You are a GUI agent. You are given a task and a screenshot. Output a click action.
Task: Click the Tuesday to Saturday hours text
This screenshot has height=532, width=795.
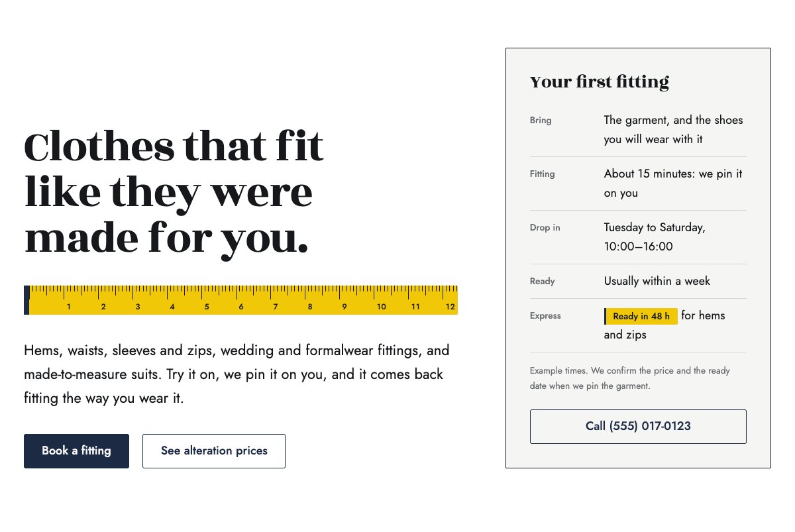pos(655,237)
